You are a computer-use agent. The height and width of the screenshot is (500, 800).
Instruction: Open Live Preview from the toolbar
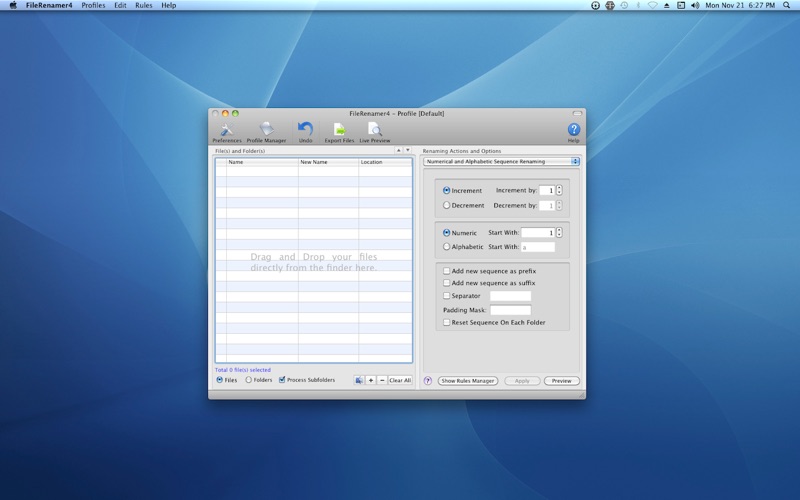(374, 129)
